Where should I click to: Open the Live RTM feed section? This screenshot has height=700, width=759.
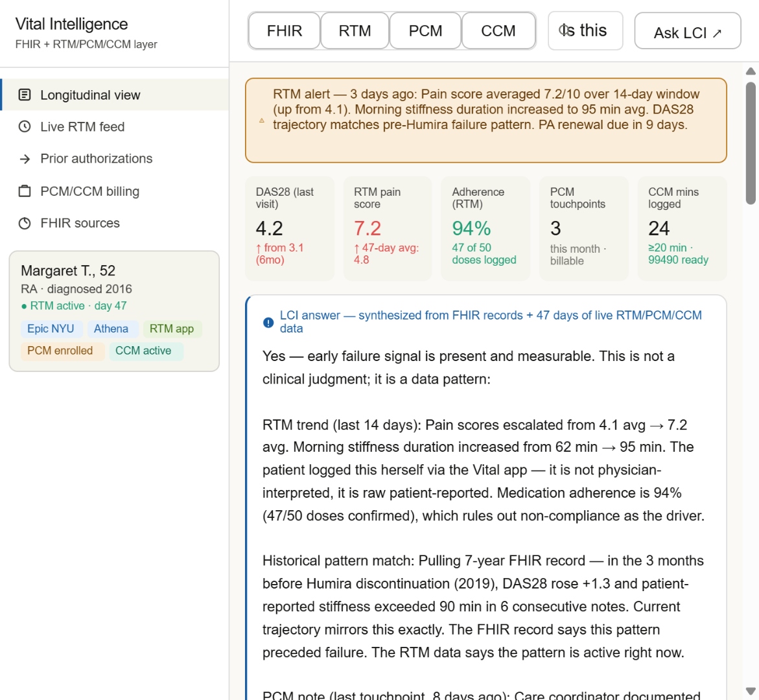(x=82, y=126)
